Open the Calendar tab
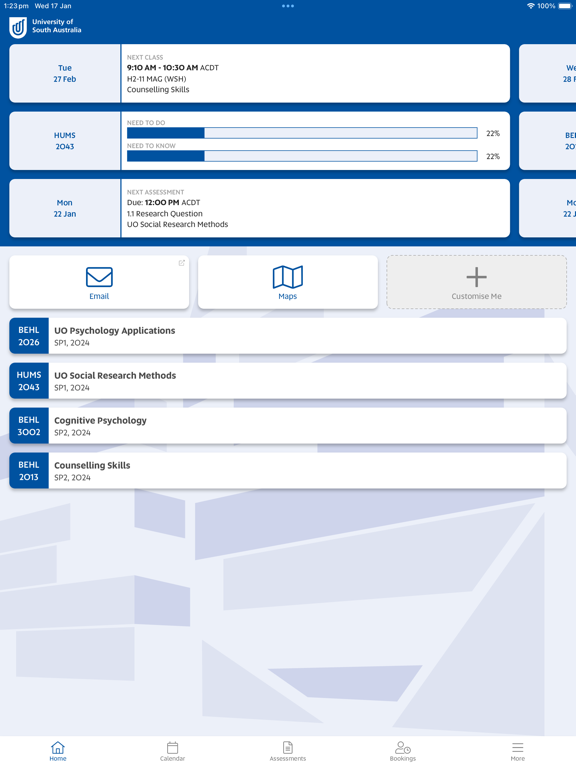The height and width of the screenshot is (768, 576). click(172, 751)
